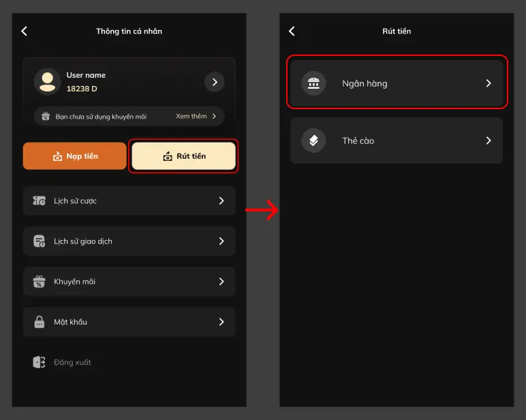This screenshot has width=526, height=420.
Task: Click the deposit icon in Nạp tiền
Action: [x=57, y=156]
